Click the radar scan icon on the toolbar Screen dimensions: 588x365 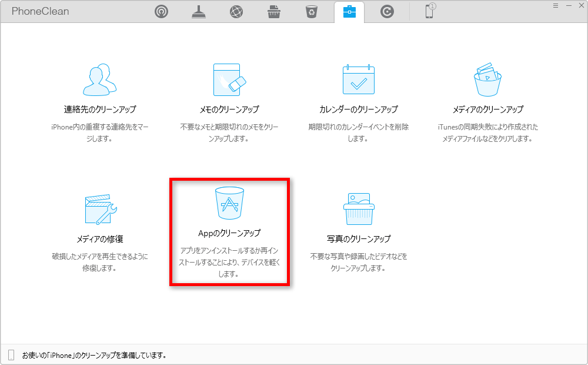pos(161,11)
